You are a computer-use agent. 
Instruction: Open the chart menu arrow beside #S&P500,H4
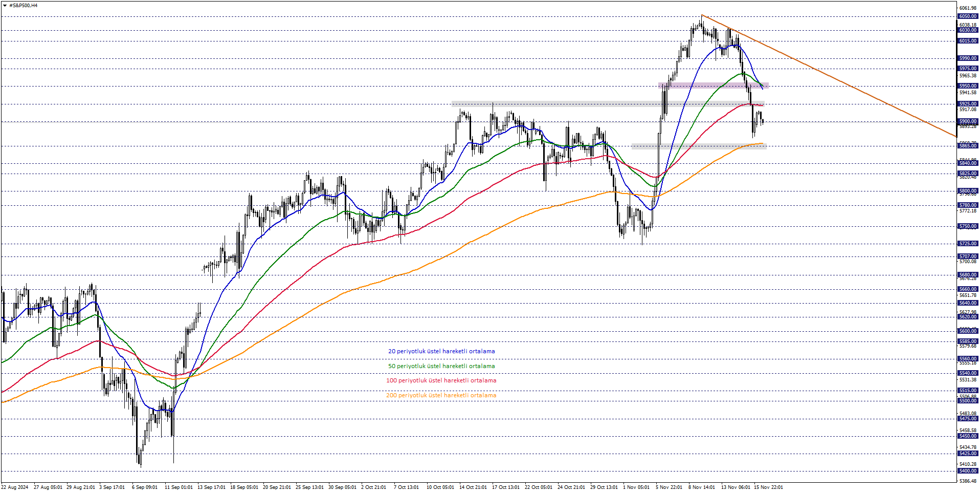[5, 6]
